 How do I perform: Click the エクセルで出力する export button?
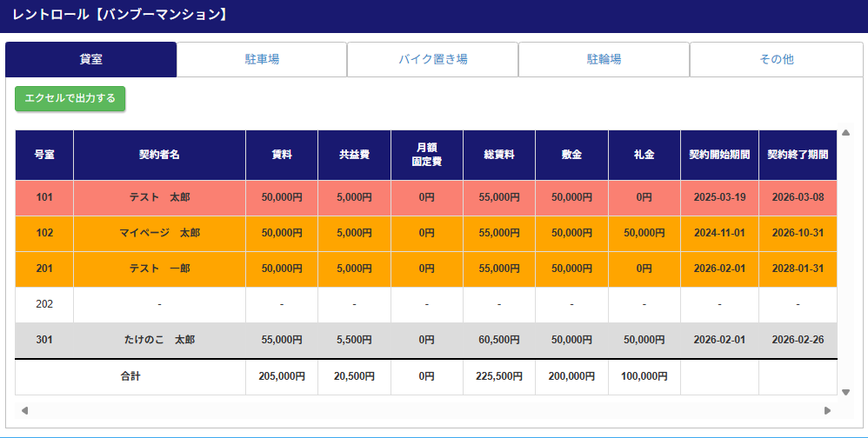pos(70,99)
